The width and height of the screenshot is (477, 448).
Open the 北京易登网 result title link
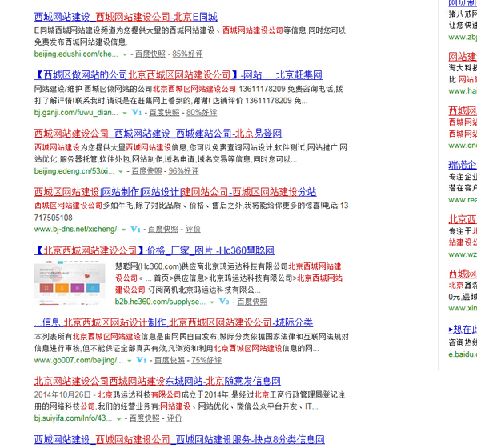click(158, 134)
